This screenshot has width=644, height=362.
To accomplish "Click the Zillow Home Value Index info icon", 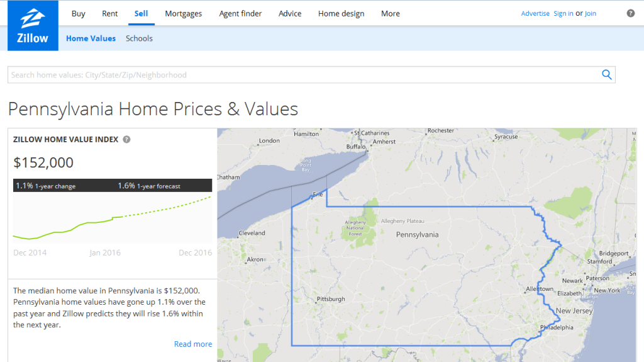I will [126, 140].
